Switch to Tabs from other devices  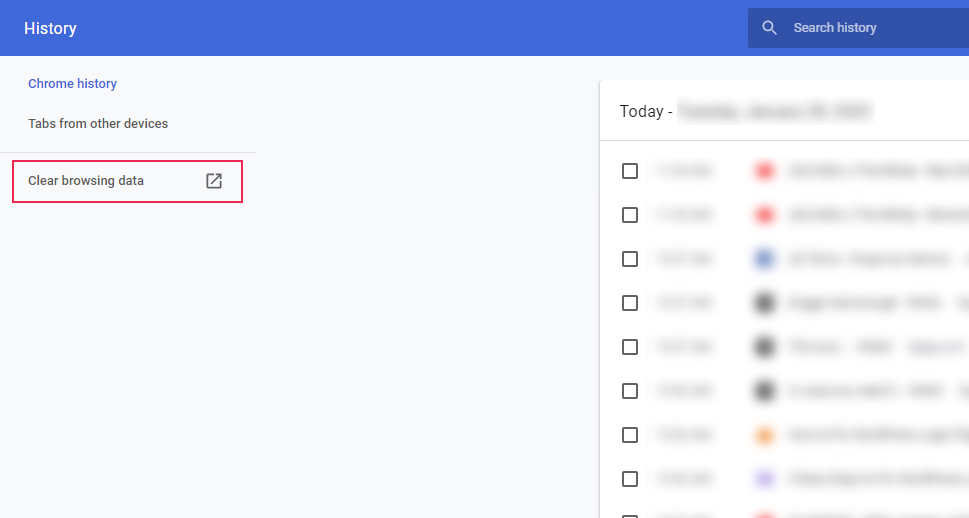coord(98,124)
